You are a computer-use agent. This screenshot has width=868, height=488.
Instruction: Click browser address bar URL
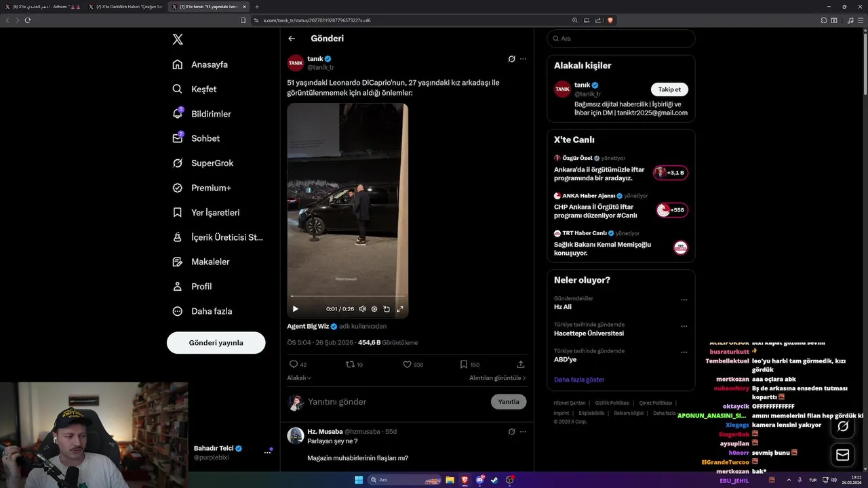(317, 20)
